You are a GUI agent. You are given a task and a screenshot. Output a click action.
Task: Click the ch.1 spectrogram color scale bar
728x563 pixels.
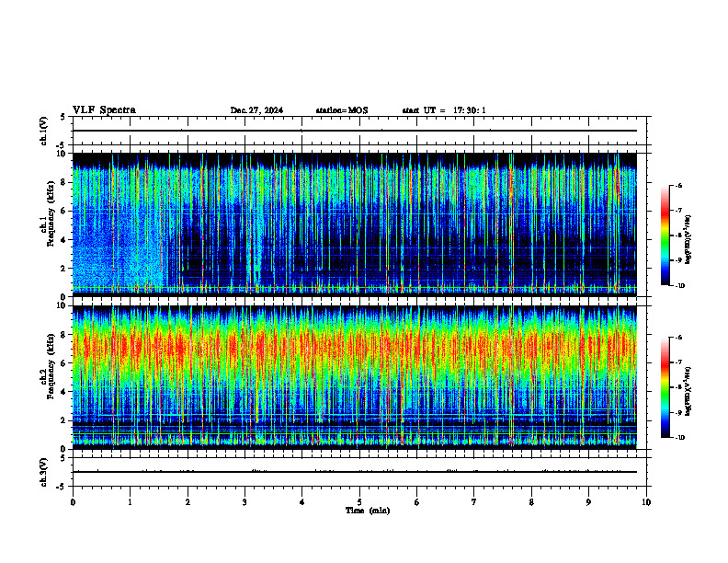665,236
